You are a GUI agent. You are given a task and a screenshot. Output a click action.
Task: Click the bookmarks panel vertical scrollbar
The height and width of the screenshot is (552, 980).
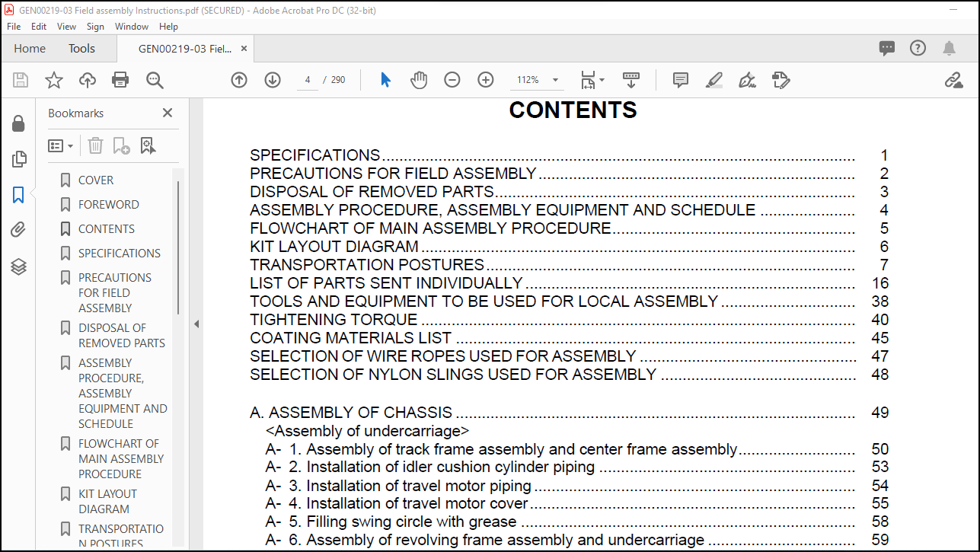click(179, 247)
